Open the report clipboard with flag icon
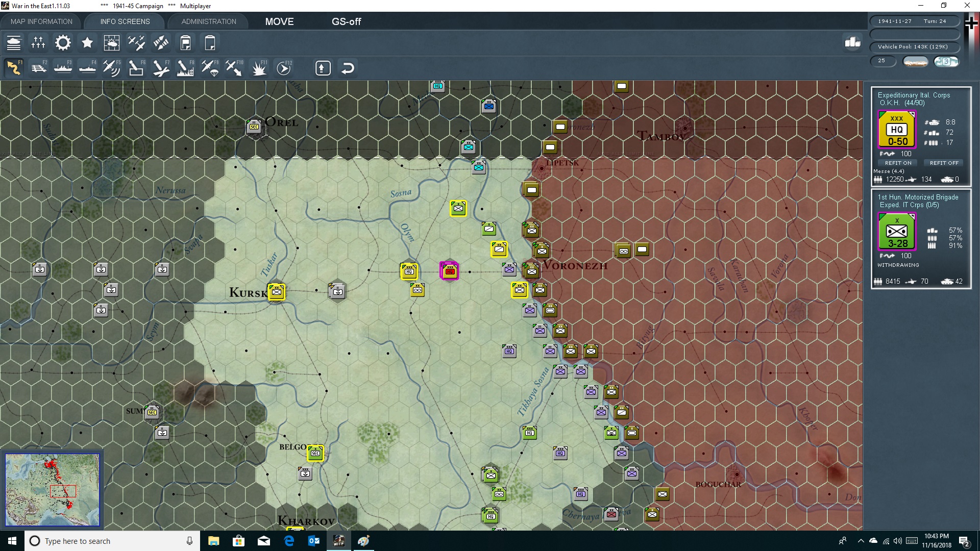This screenshot has width=980, height=551. [185, 43]
